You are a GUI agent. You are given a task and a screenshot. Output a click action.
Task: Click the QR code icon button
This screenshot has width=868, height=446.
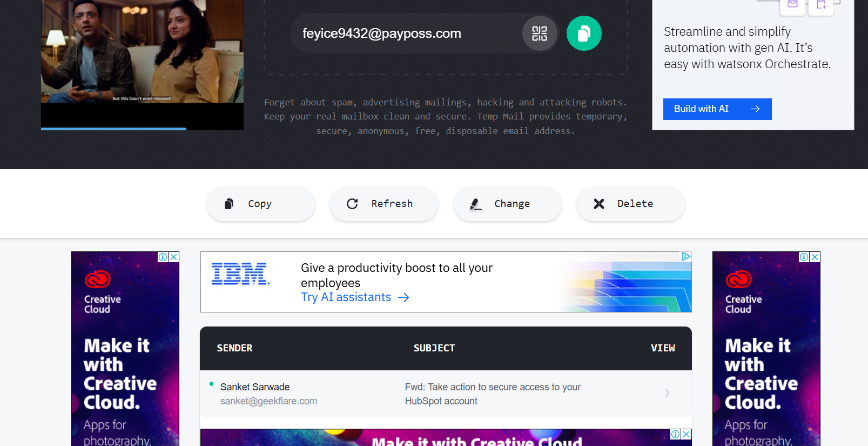pyautogui.click(x=540, y=34)
